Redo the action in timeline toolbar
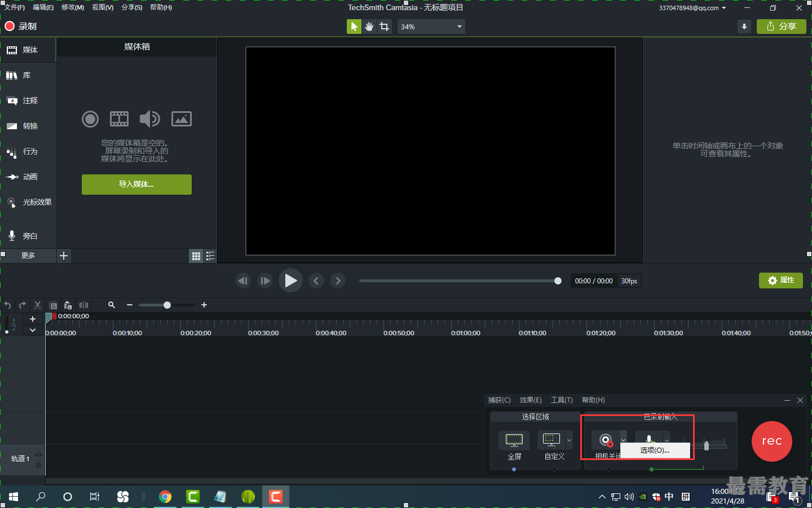The height and width of the screenshot is (508, 812). [23, 305]
